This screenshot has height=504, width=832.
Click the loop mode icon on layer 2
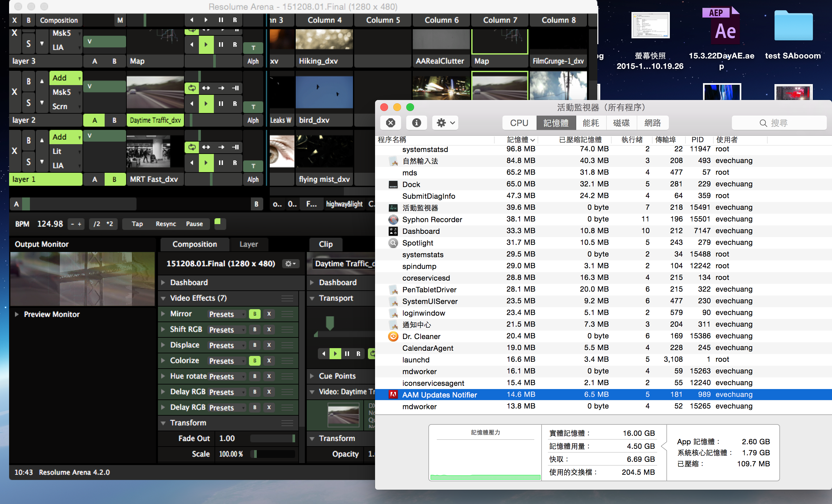coord(192,88)
